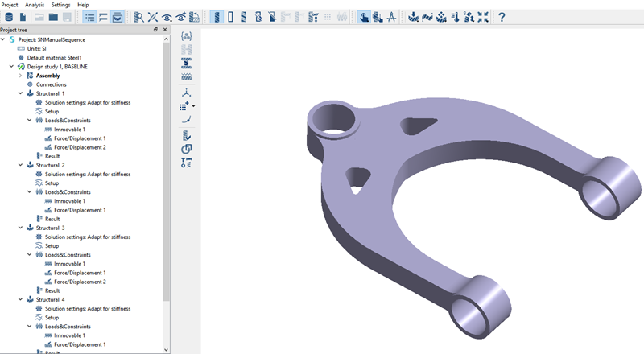Toggle the hand pointer selection mode

[364, 16]
